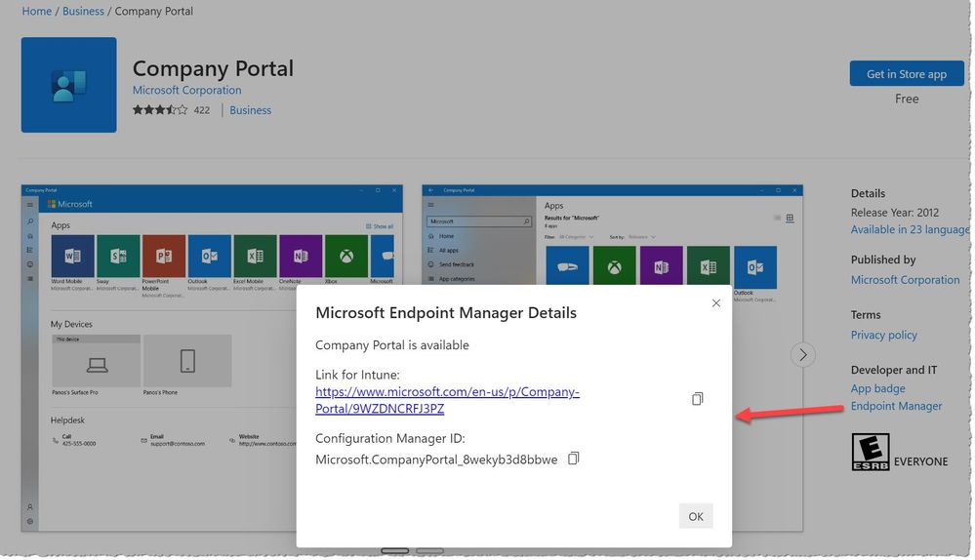
Task: Open the Business breadcrumb link
Action: click(x=83, y=11)
